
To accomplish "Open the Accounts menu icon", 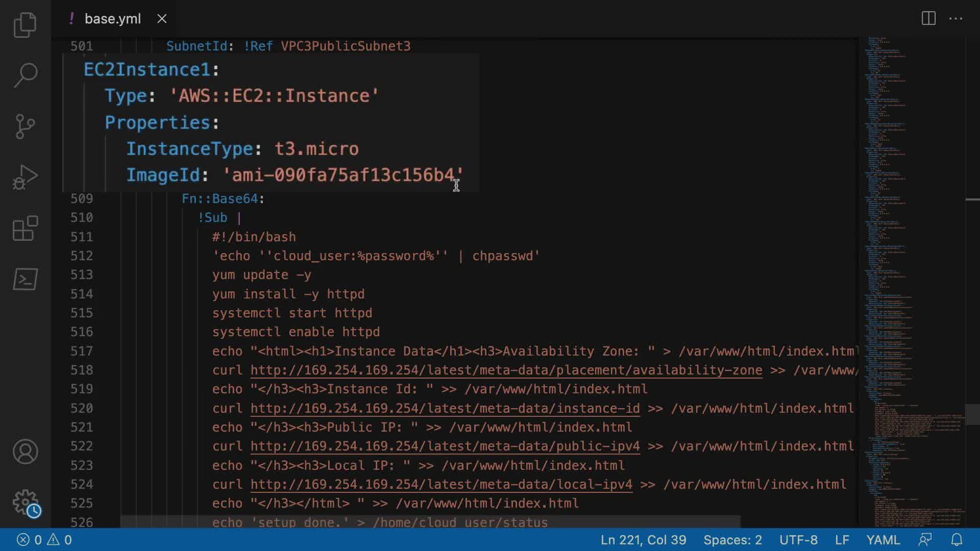I will 25,452.
